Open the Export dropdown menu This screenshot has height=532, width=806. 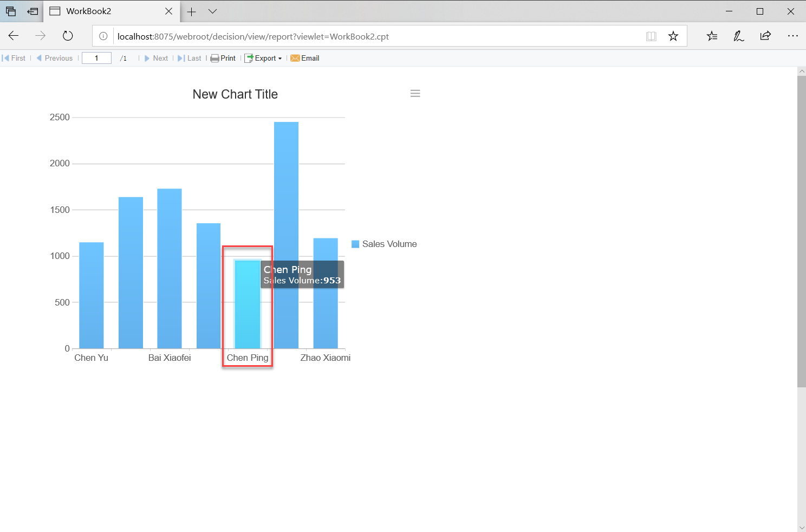click(264, 58)
